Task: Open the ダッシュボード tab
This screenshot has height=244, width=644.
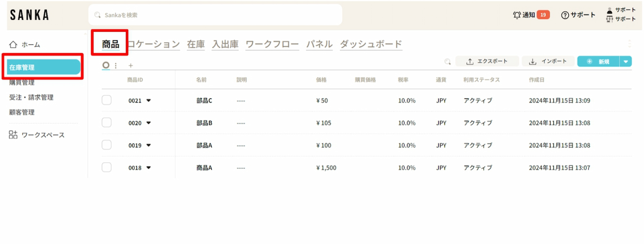Action: pyautogui.click(x=371, y=44)
